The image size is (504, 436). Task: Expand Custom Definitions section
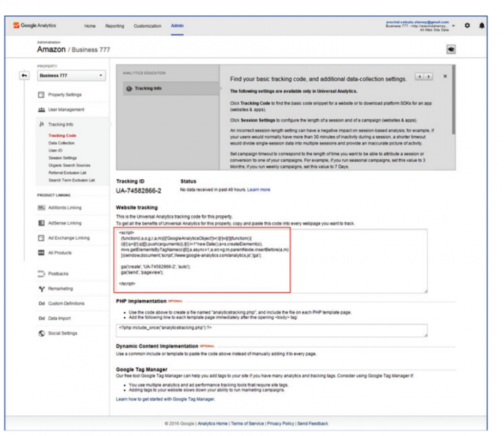pyautogui.click(x=66, y=304)
